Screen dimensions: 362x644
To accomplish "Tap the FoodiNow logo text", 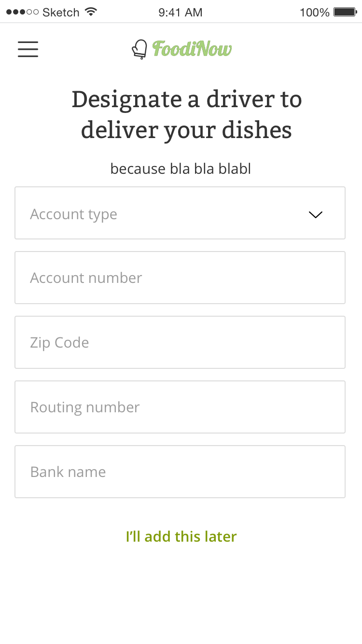I will click(192, 49).
